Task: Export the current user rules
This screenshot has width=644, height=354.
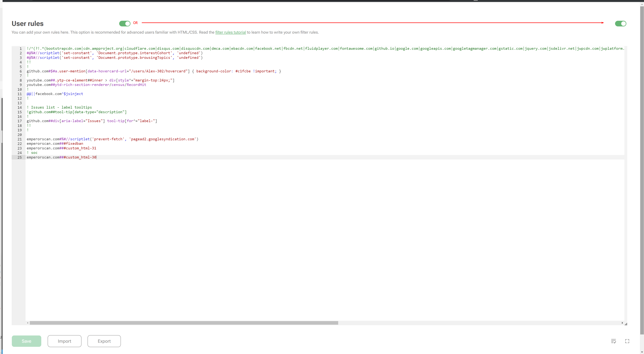Action: (x=104, y=341)
